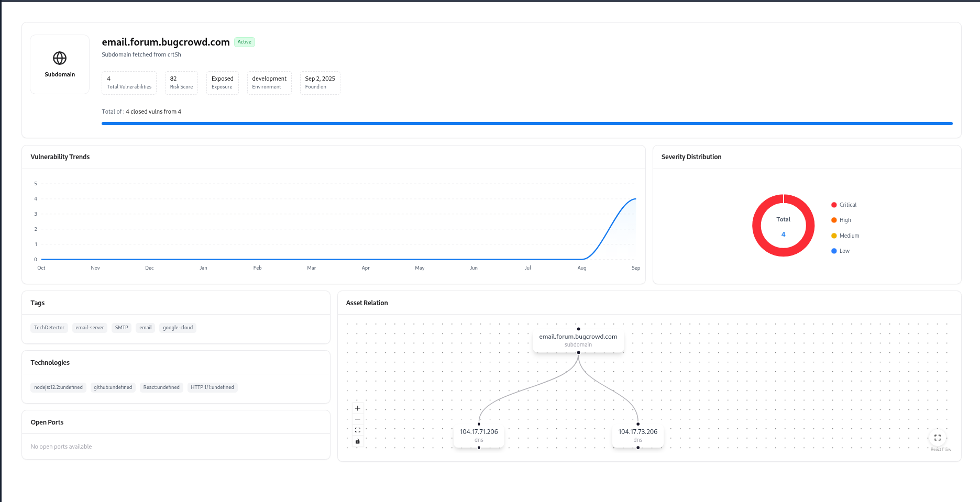Zoom out of the Asset Relation graph
980x502 pixels.
pyautogui.click(x=358, y=419)
